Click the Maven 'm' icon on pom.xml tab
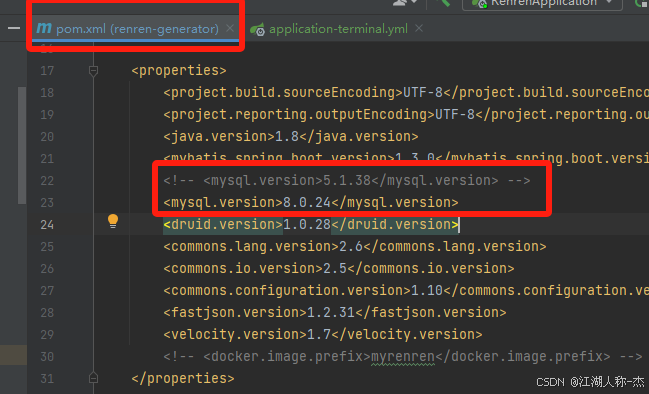Image resolution: width=649 pixels, height=394 pixels. tap(44, 28)
